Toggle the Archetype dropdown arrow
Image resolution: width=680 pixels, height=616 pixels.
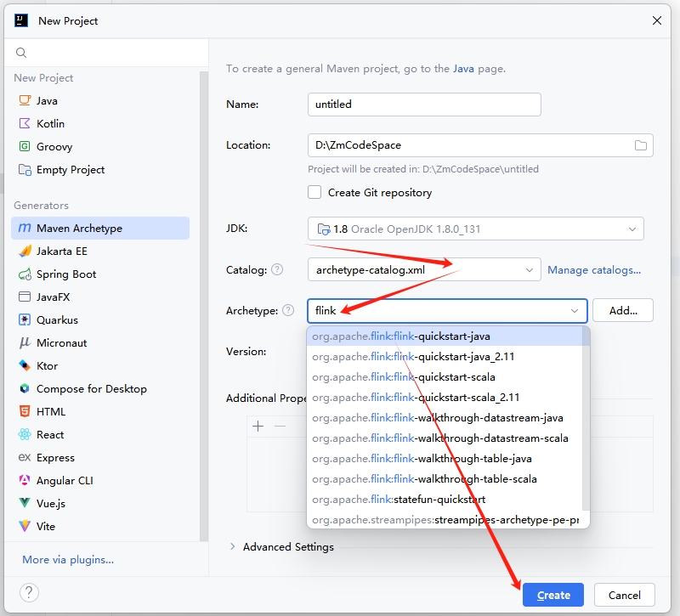[575, 311]
